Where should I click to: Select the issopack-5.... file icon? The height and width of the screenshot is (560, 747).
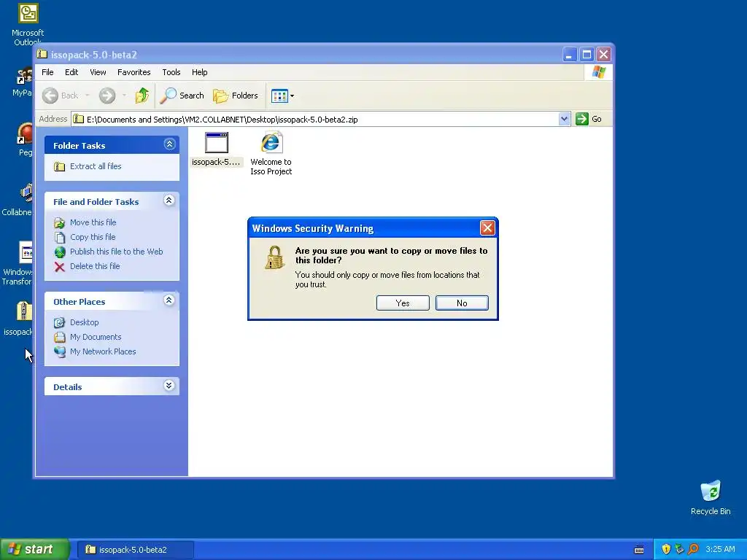[216, 149]
